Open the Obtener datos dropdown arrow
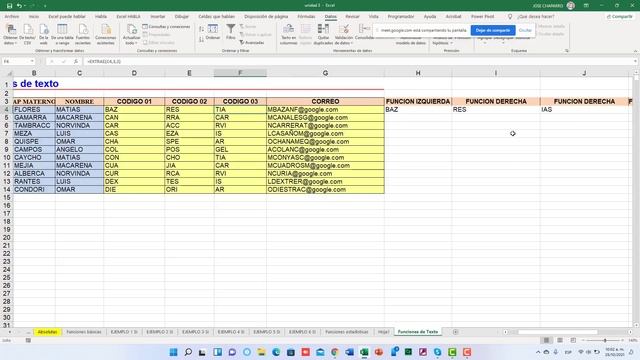Viewport: 640px width, 360px height. (x=16, y=43)
